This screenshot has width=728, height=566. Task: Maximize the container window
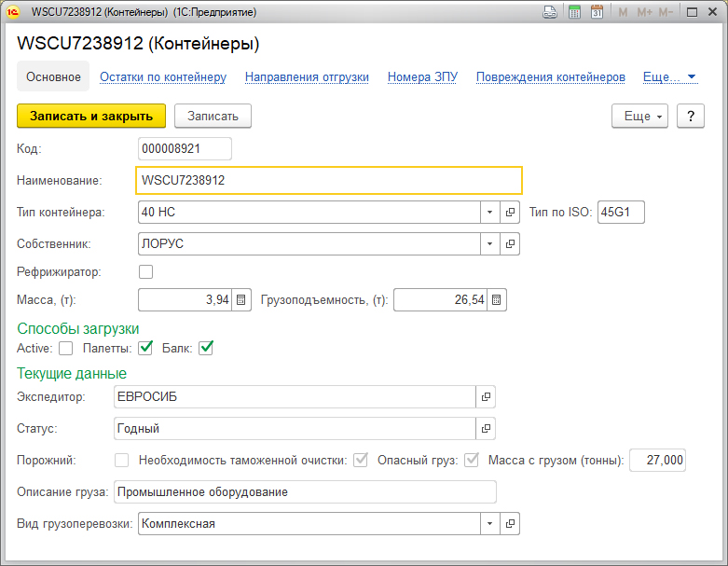pos(692,12)
